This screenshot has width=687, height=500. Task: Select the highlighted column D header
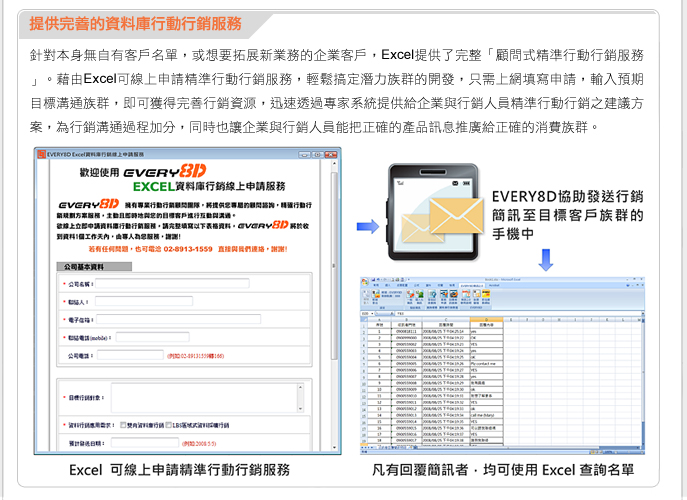(486, 319)
